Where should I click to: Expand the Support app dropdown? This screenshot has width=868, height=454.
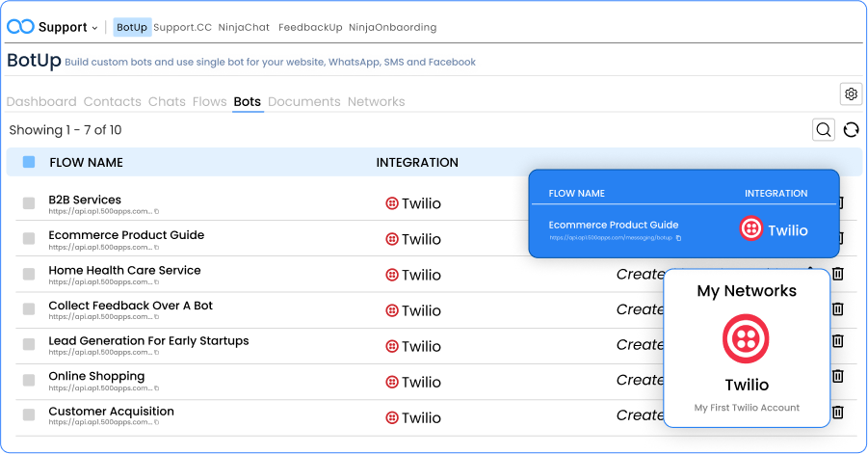pos(66,27)
